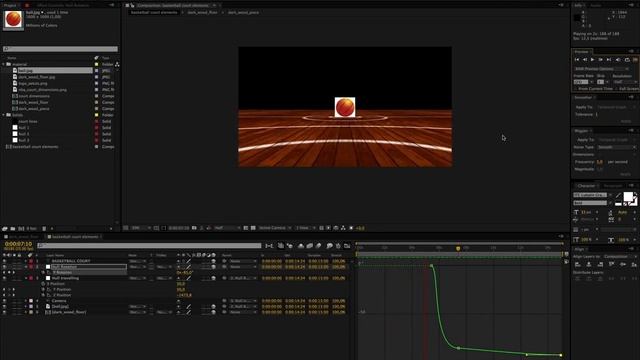Viewport: 640px width, 360px height.
Task: Jump to first frame in Preview panel
Action: coord(577,60)
